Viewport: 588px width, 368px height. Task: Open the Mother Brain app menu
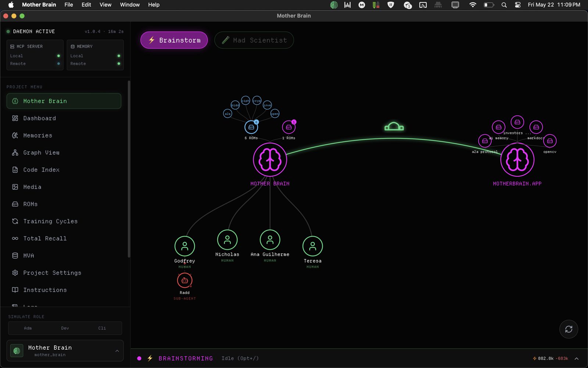pos(39,5)
